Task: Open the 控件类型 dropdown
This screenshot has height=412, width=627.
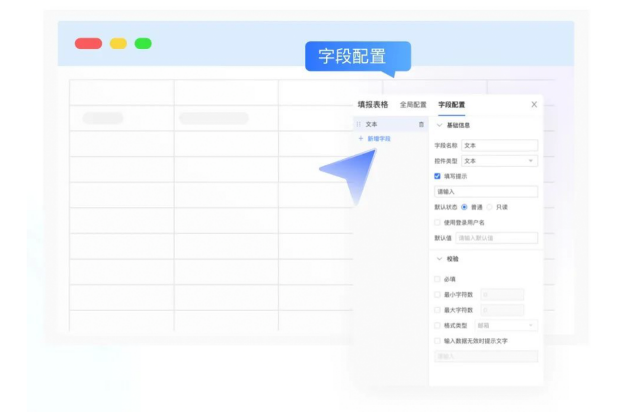Action: pos(499,160)
